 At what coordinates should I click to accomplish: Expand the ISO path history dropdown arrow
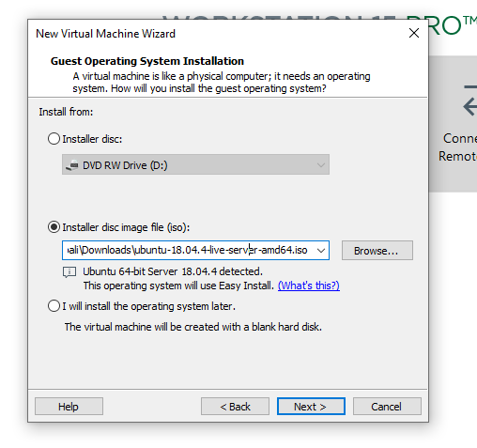tap(321, 250)
